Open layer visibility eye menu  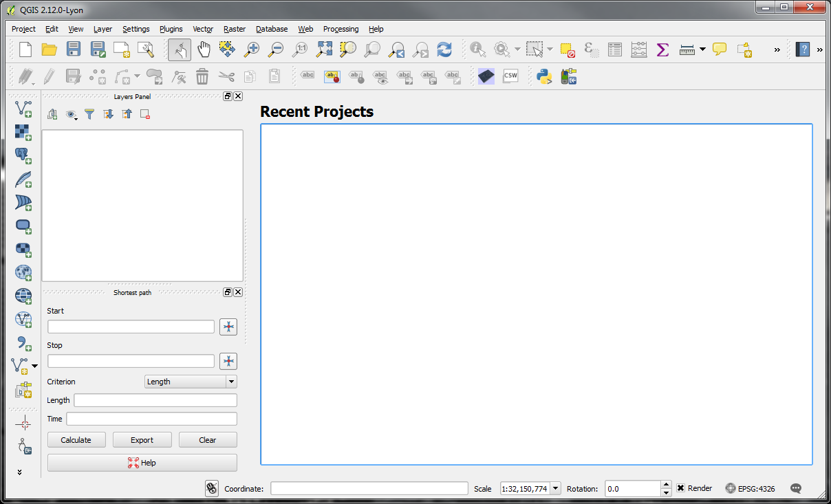coord(71,115)
